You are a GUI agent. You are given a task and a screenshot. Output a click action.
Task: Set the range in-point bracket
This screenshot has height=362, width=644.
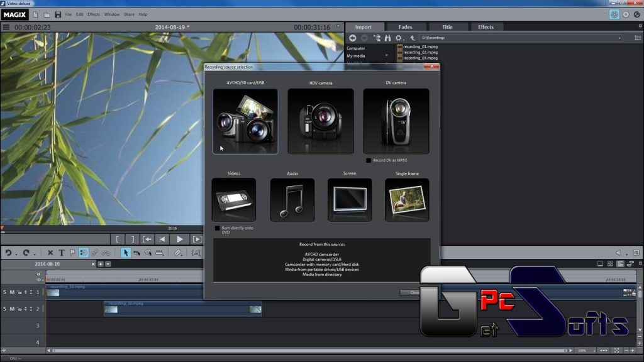118,239
